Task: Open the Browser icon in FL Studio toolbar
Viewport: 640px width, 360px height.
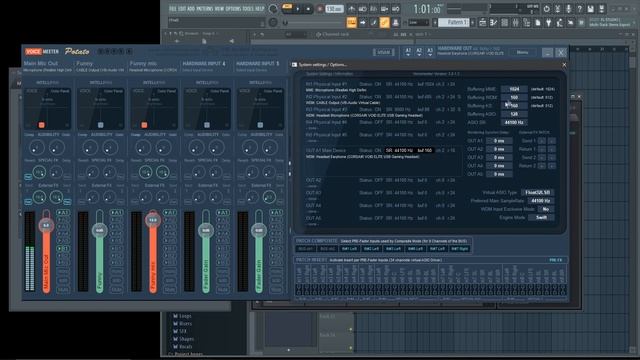Action: tap(527, 23)
